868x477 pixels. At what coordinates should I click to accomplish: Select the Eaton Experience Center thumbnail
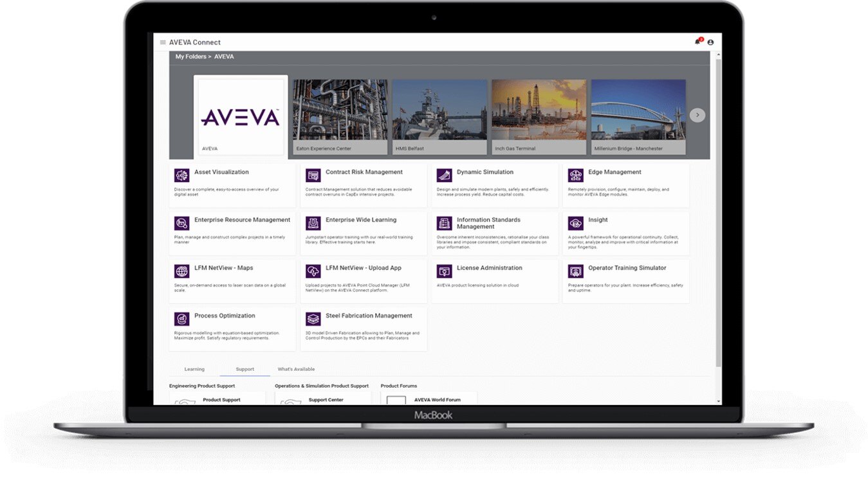tap(340, 117)
